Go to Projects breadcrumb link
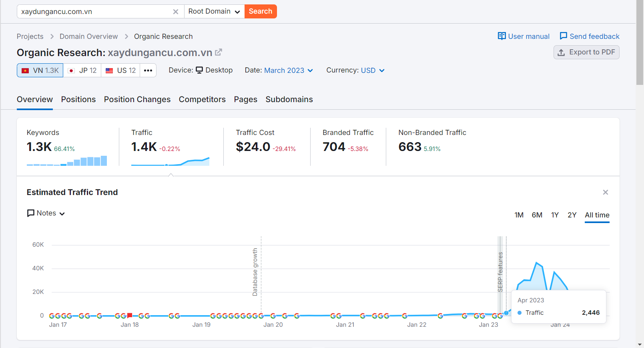Viewport: 644px width, 348px height. pyautogui.click(x=30, y=36)
